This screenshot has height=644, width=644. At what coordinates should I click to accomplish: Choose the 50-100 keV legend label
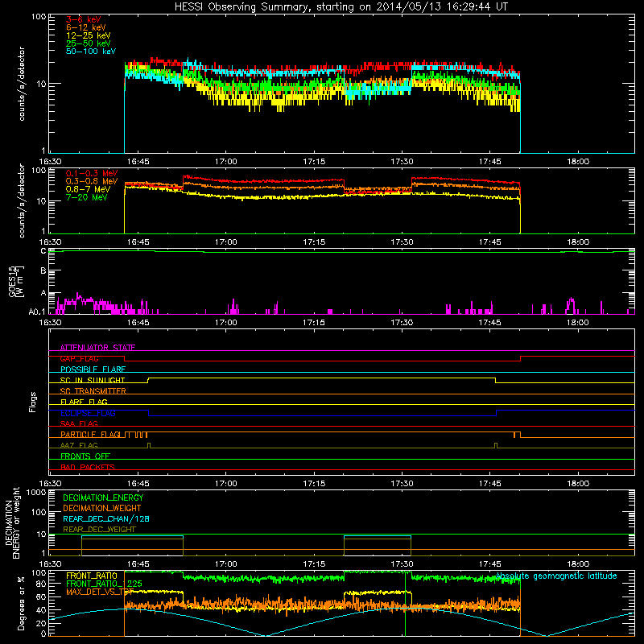(x=91, y=52)
